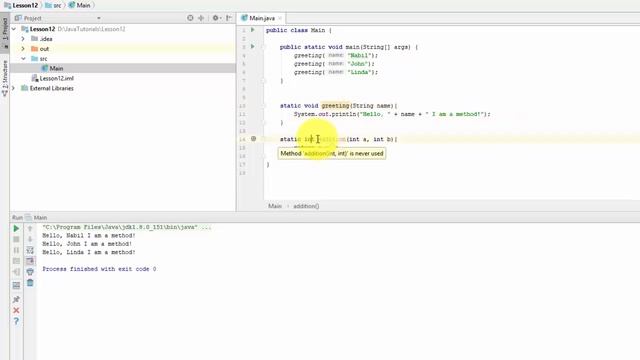Click the greeting method name declaration
The image size is (640, 360).
point(335,106)
